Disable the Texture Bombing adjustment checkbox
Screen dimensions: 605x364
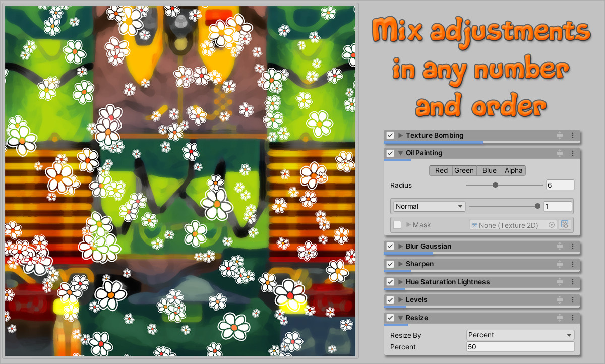coord(390,135)
